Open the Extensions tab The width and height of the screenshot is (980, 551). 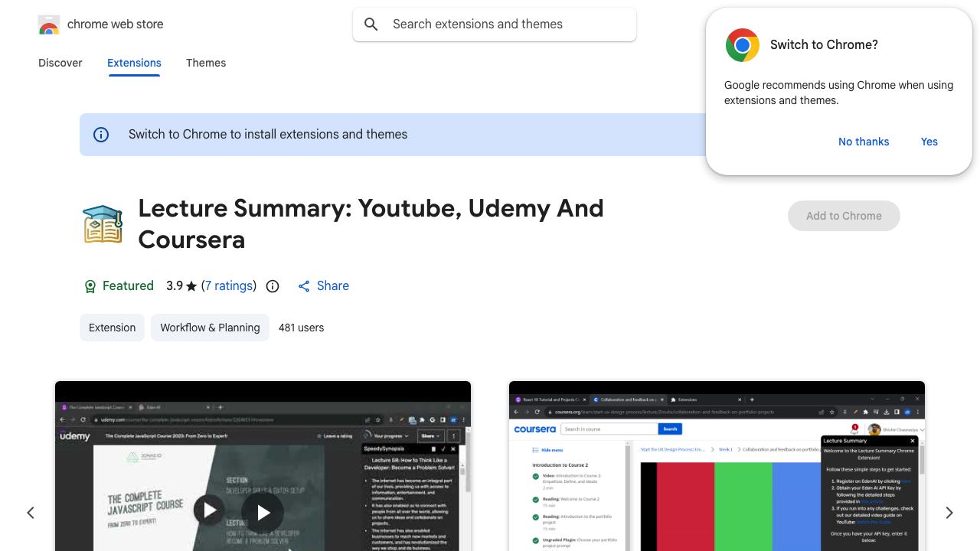[134, 63]
